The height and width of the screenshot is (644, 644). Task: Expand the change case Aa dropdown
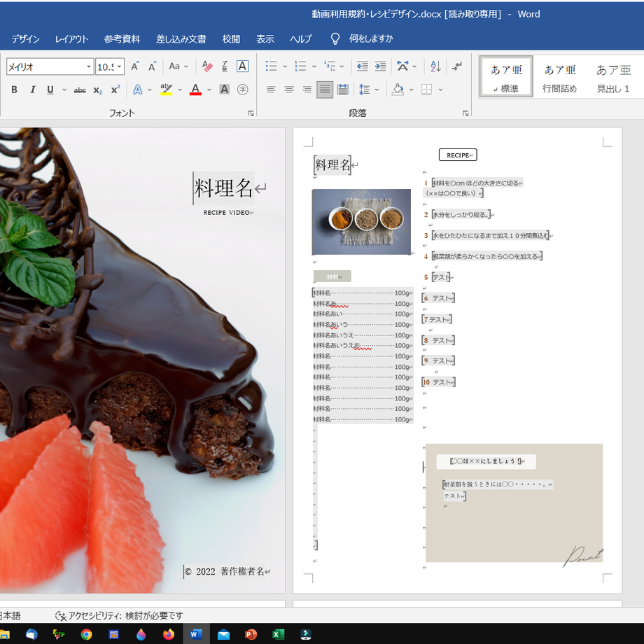pos(186,66)
